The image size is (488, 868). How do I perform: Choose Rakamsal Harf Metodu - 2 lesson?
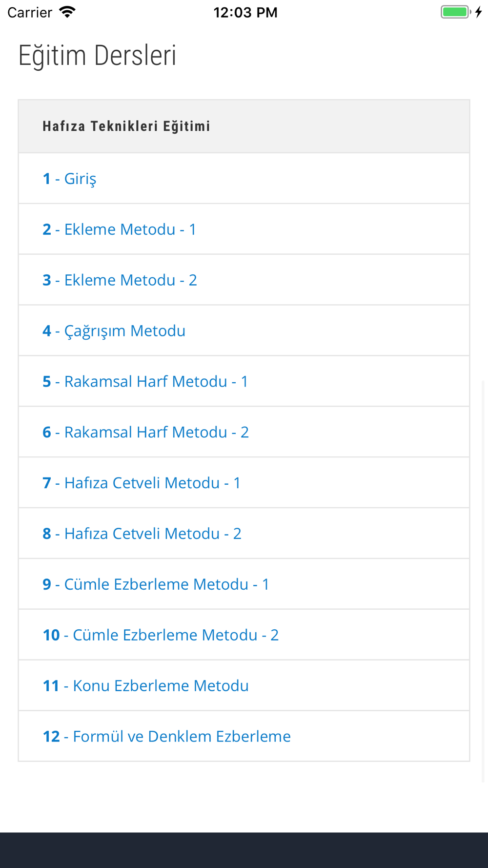244,432
